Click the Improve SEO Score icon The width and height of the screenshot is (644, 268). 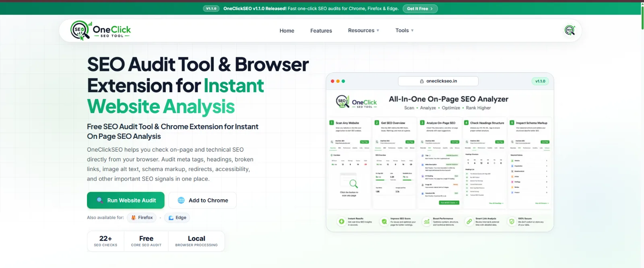pos(384,221)
